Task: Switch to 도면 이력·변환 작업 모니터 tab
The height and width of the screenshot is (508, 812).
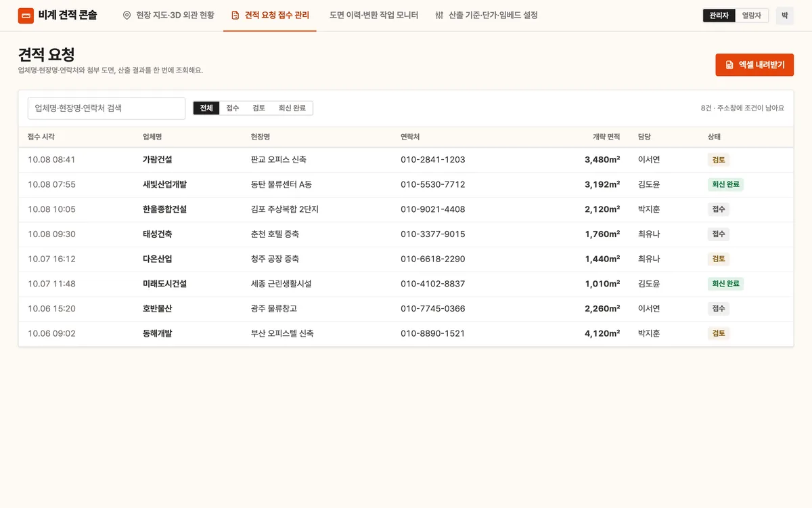Action: point(374,15)
